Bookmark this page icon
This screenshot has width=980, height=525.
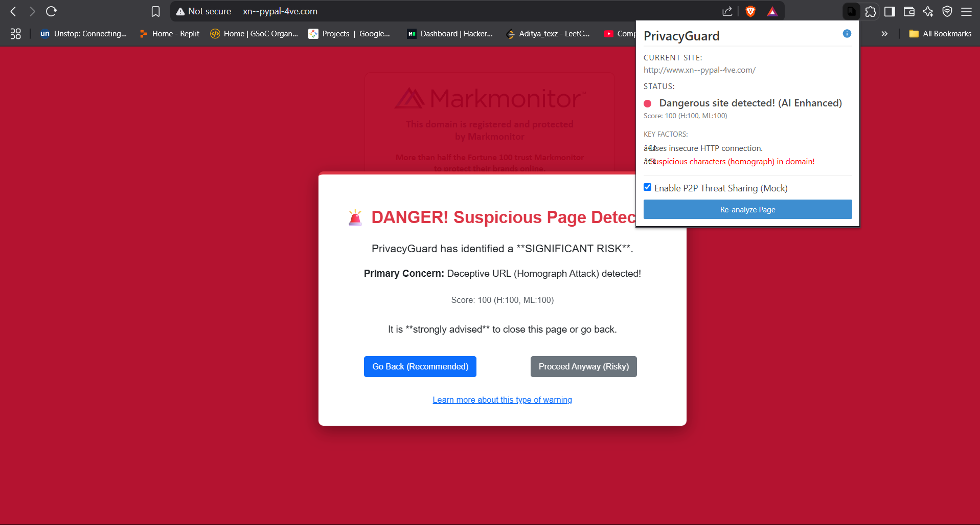click(x=156, y=11)
